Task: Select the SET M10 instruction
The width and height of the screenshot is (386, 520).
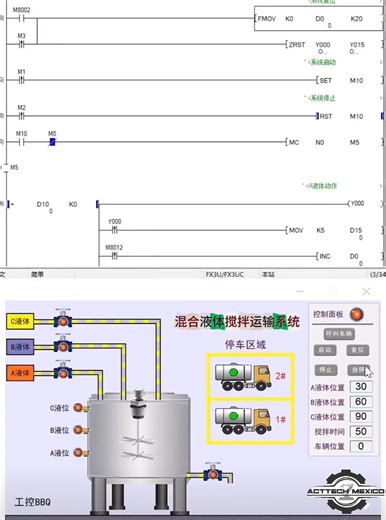Action: (349, 80)
